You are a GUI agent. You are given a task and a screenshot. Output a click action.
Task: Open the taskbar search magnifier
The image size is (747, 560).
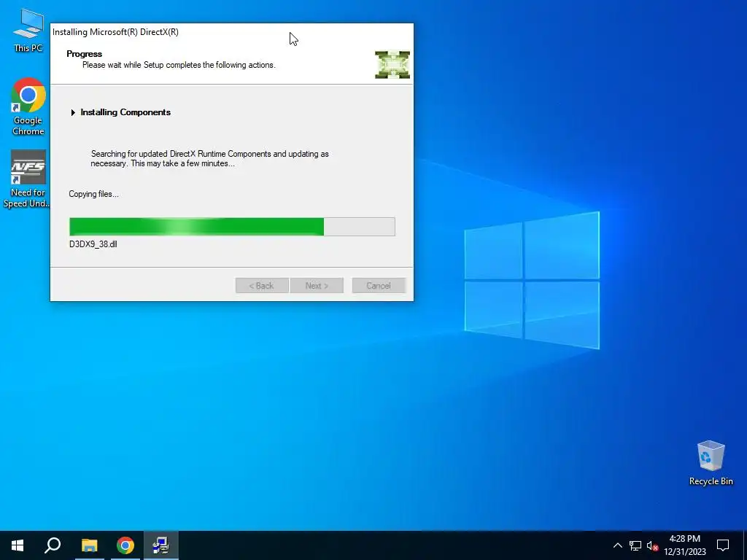[53, 545]
